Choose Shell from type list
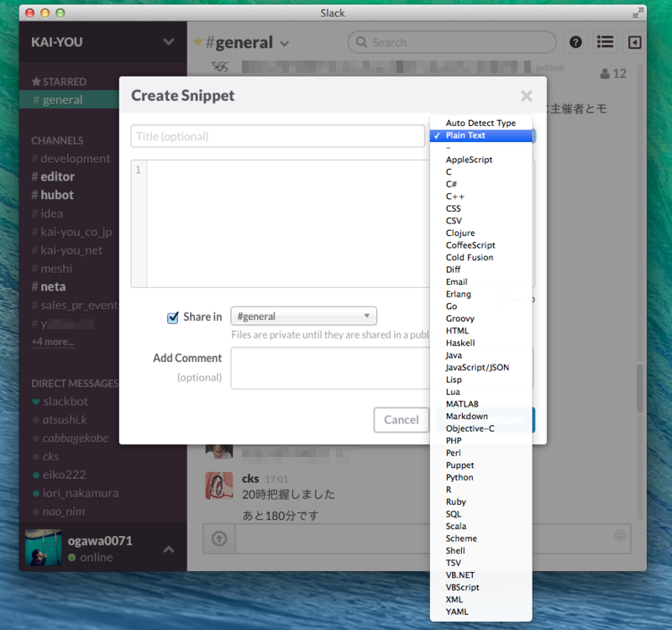 click(480, 551)
